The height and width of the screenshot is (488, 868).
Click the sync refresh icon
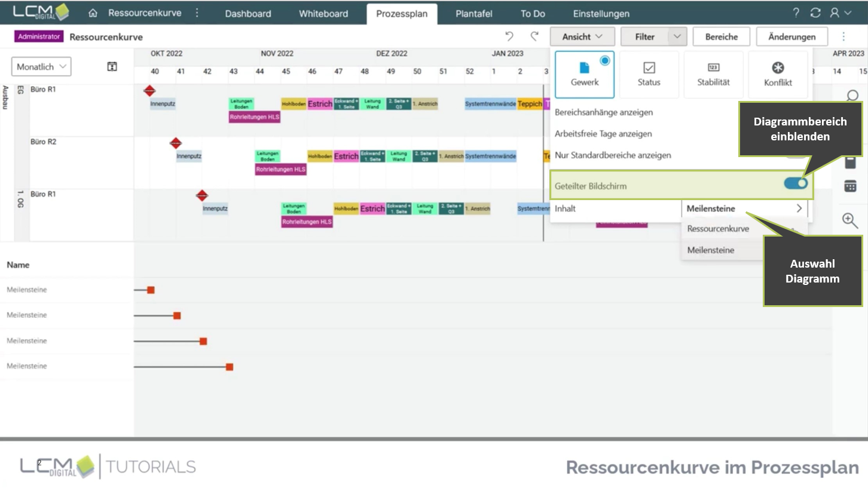click(815, 13)
